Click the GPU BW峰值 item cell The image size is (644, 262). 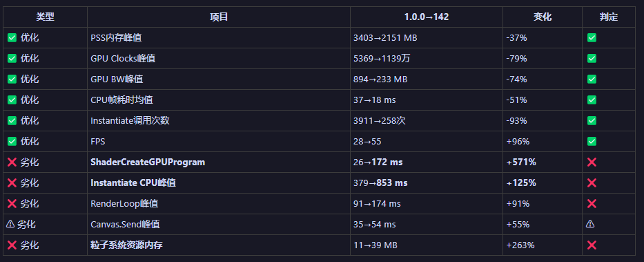pos(219,79)
